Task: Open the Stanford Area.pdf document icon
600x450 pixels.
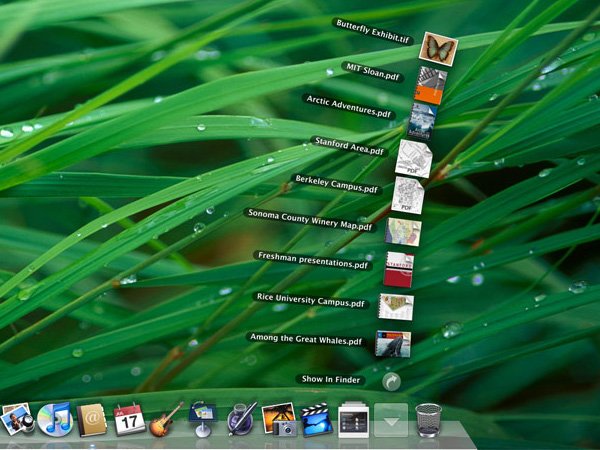Action: pyautogui.click(x=414, y=158)
